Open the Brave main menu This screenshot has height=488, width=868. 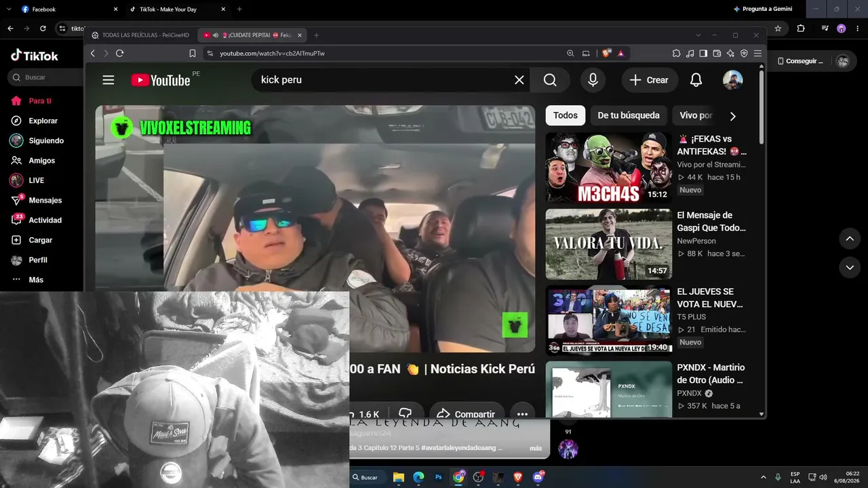coord(757,53)
